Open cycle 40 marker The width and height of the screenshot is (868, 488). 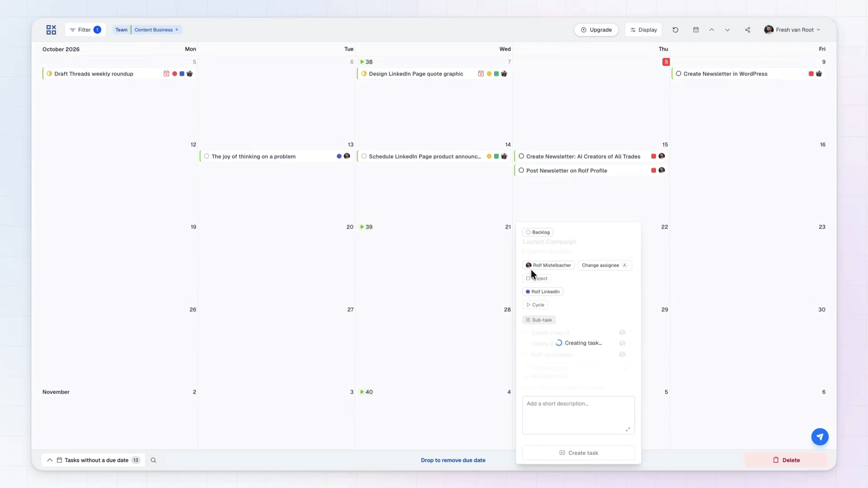(x=366, y=392)
